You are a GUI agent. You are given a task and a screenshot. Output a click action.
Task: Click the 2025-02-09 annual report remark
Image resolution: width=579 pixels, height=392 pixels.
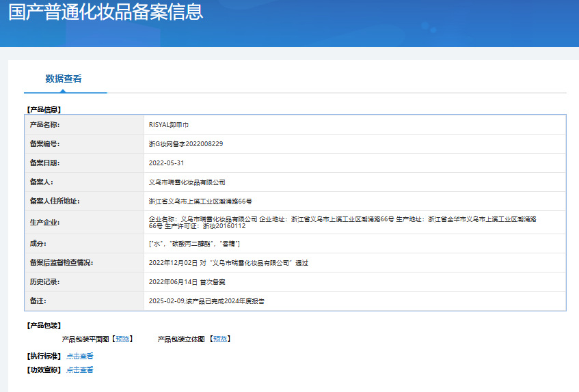pyautogui.click(x=206, y=301)
